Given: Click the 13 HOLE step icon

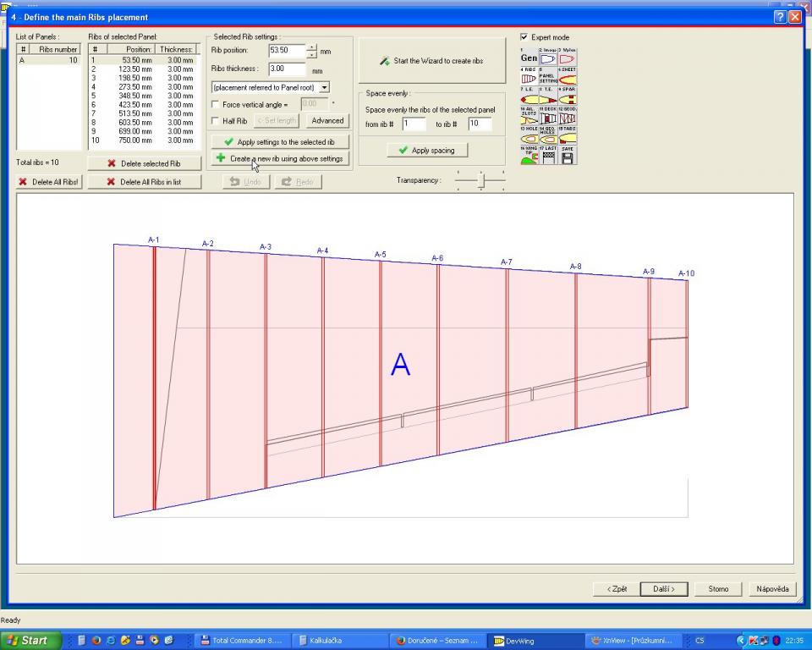Looking at the screenshot, I should coord(529,137).
